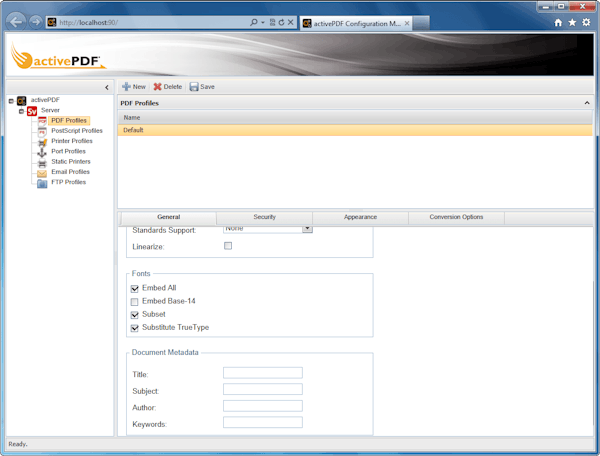Click the Printer Profiles icon
The width and height of the screenshot is (600, 456).
42,142
